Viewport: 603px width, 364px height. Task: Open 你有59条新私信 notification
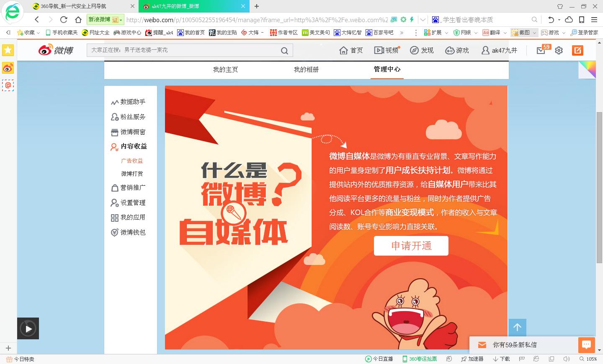click(515, 345)
